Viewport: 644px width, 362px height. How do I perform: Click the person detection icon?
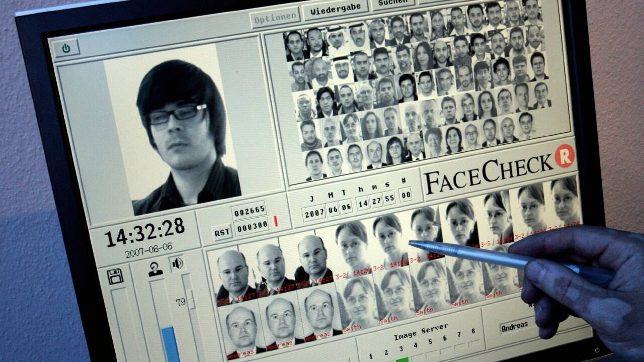tap(155, 270)
